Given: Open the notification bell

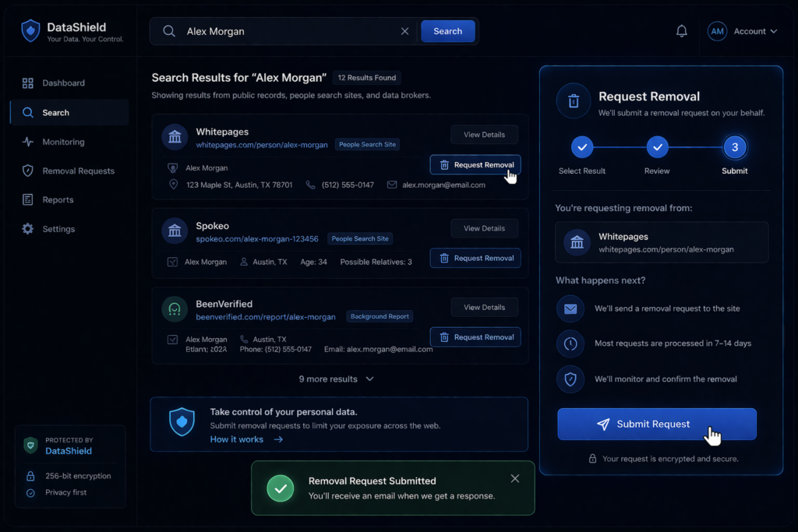Looking at the screenshot, I should coord(681,30).
